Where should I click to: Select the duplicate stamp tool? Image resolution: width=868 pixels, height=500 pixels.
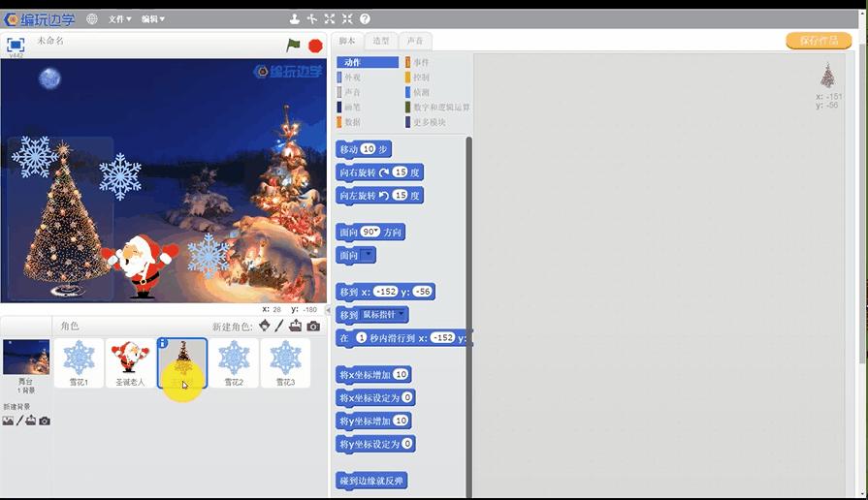[295, 18]
